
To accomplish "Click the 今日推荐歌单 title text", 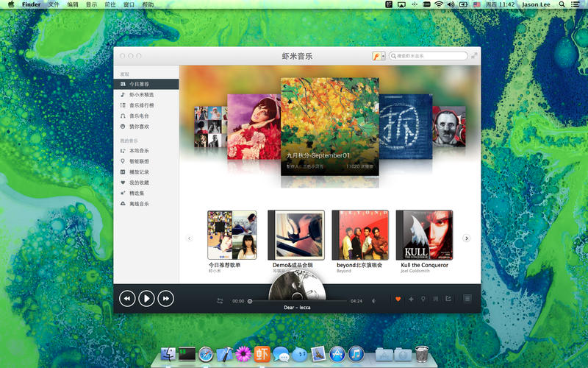I will (225, 265).
